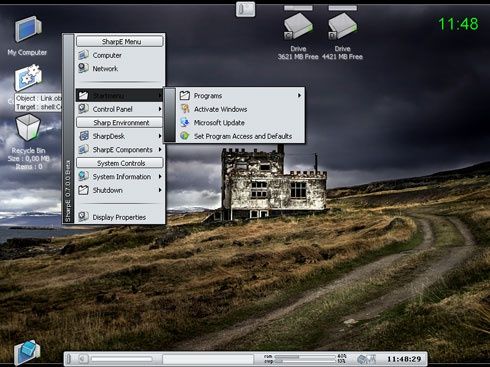Image resolution: width=490 pixels, height=367 pixels.
Task: Select the Recycle Bin desktop icon
Action: click(28, 128)
